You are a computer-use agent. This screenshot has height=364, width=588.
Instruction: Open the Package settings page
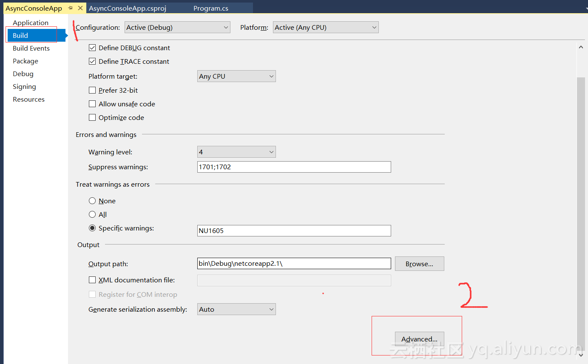coord(26,61)
